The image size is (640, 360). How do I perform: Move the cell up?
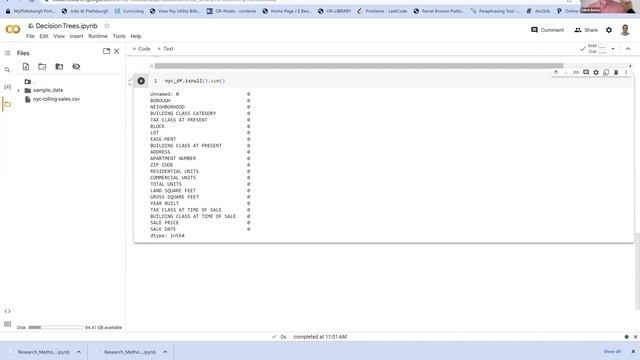tap(556, 72)
